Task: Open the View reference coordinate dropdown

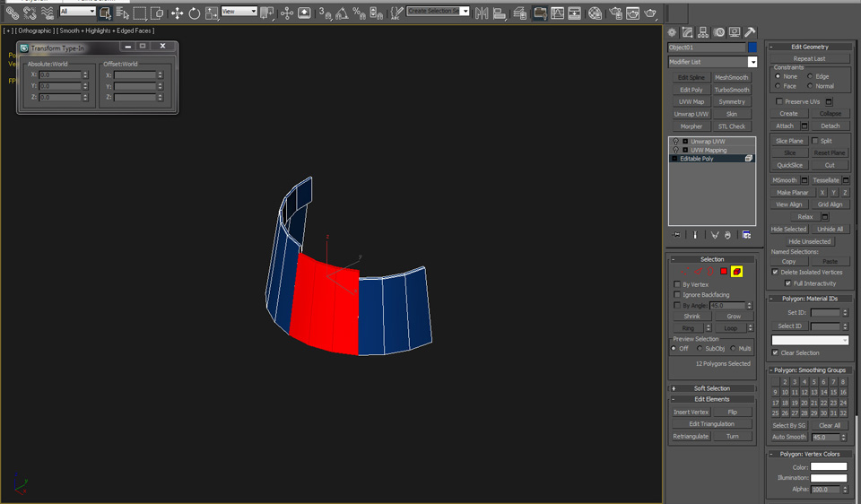Action: pos(239,12)
